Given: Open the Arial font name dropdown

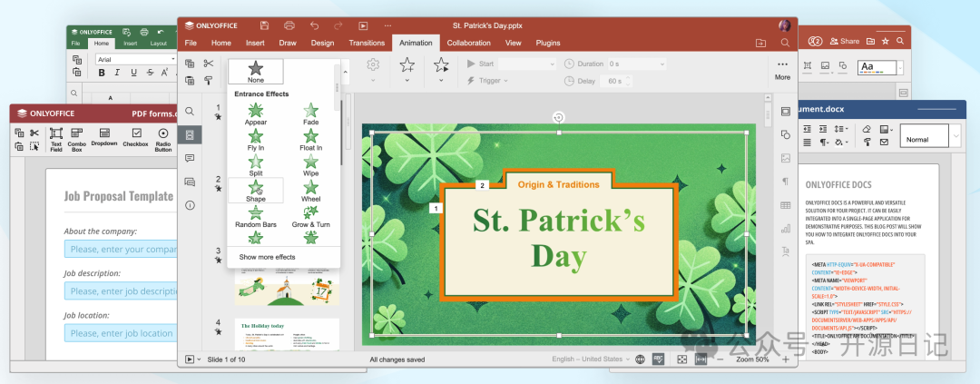Looking at the screenshot, I should (172, 59).
